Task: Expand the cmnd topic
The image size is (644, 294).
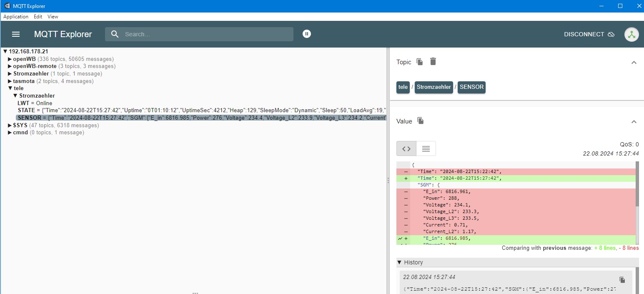Action: coord(10,133)
